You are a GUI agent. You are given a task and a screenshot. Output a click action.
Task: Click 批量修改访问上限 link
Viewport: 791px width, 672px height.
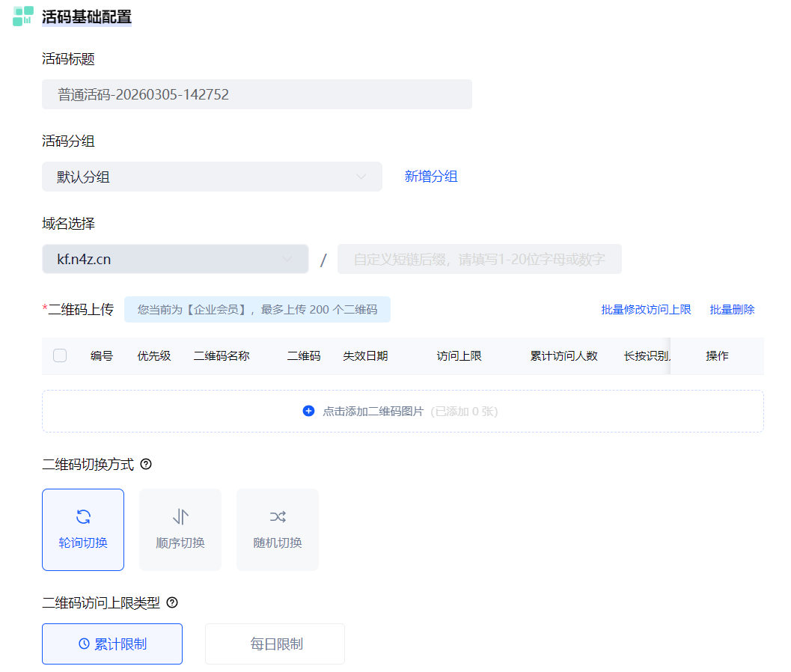pyautogui.click(x=646, y=309)
